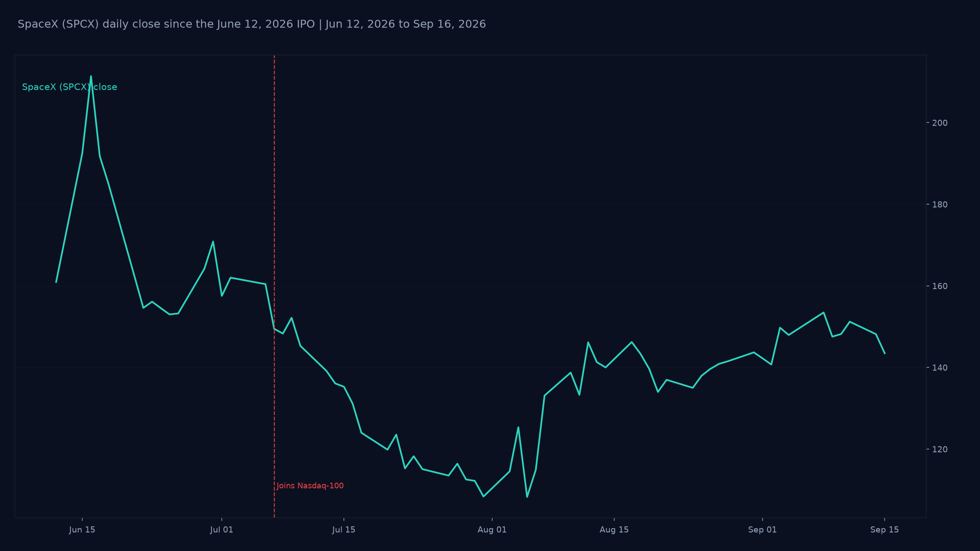This screenshot has width=980, height=551.
Task: Click the first data point of the price line
Action: pyautogui.click(x=56, y=282)
